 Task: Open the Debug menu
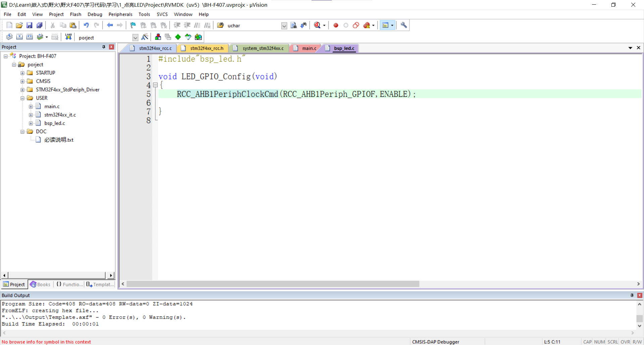(95, 14)
